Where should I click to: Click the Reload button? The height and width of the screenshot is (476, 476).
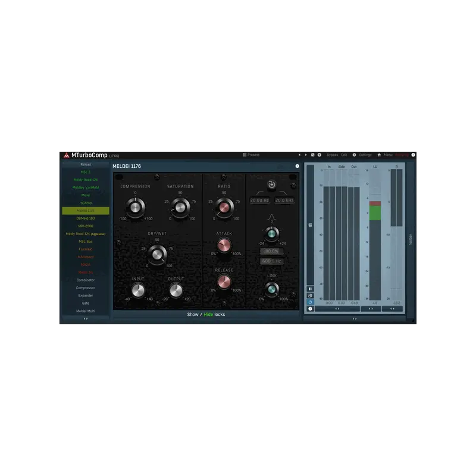(x=86, y=165)
